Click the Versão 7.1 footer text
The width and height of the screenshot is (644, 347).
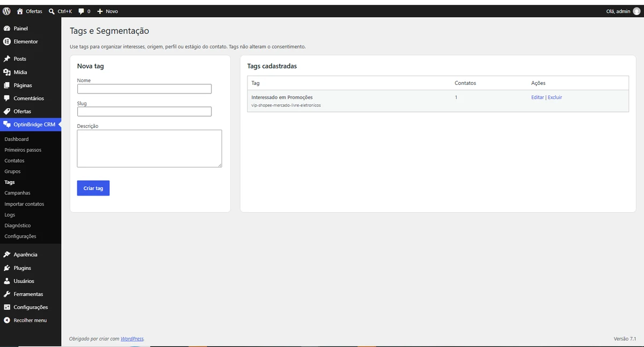[625, 339]
